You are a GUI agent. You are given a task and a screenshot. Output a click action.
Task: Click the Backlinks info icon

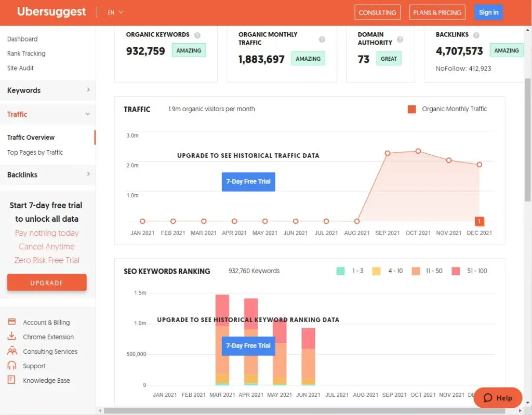[476, 35]
